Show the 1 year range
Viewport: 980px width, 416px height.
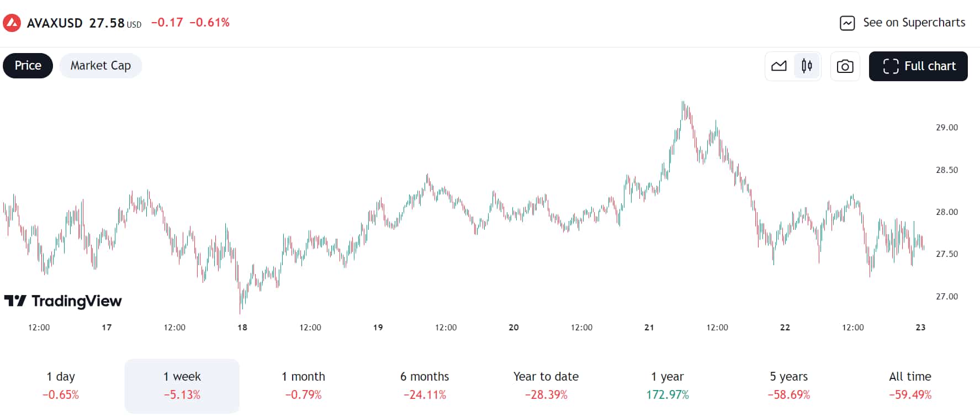[x=668, y=385]
